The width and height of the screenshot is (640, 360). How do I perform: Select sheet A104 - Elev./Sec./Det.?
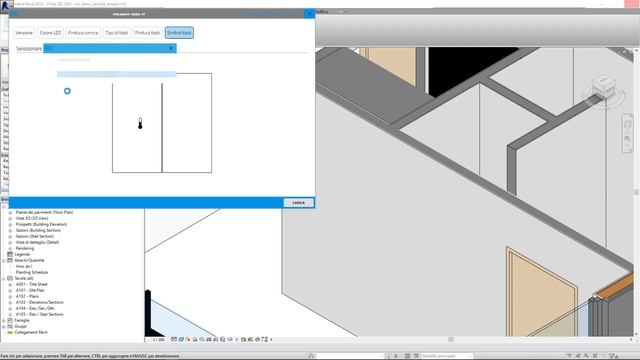pyautogui.click(x=35, y=308)
